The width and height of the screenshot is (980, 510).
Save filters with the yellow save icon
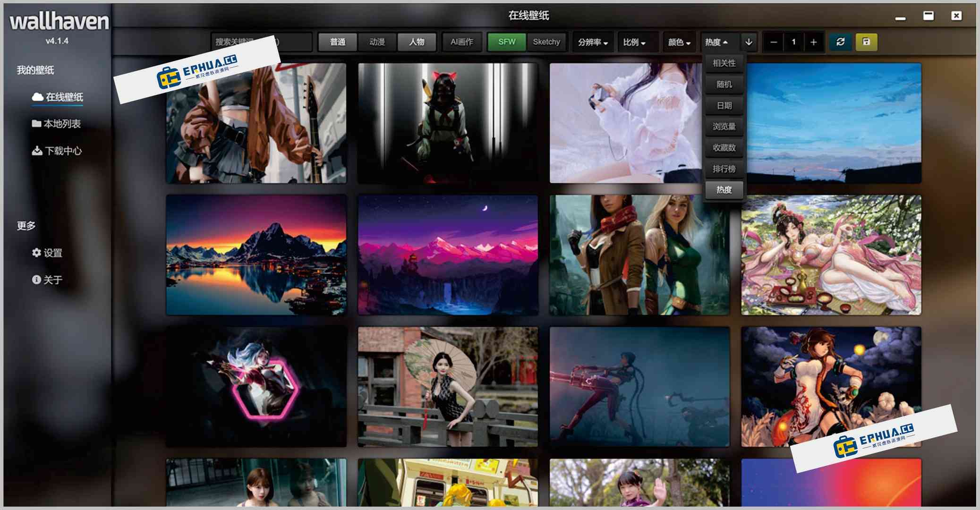pyautogui.click(x=866, y=42)
